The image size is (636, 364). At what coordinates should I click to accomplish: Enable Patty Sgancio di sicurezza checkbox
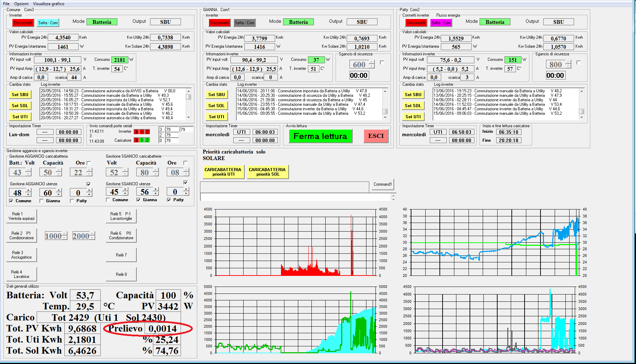pos(579,63)
